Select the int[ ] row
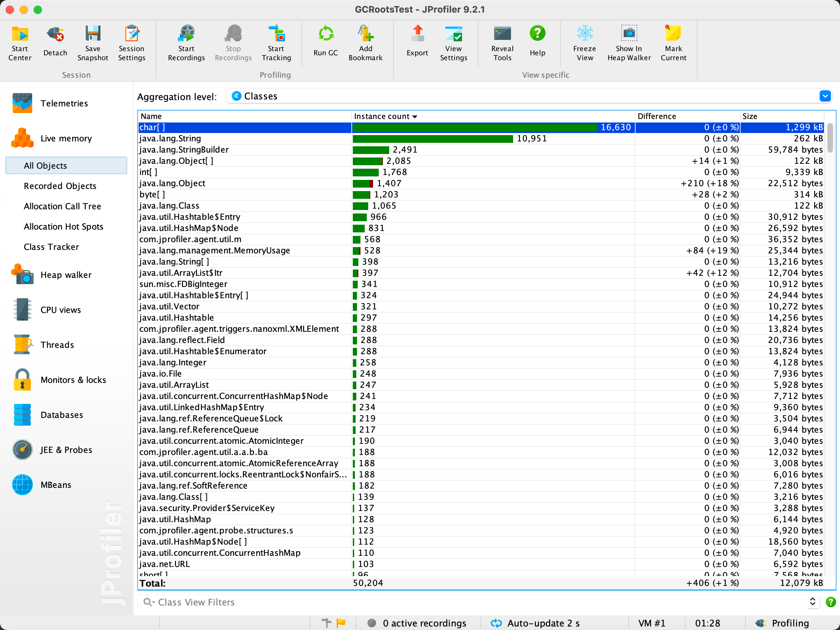This screenshot has height=630, width=840. [481, 172]
